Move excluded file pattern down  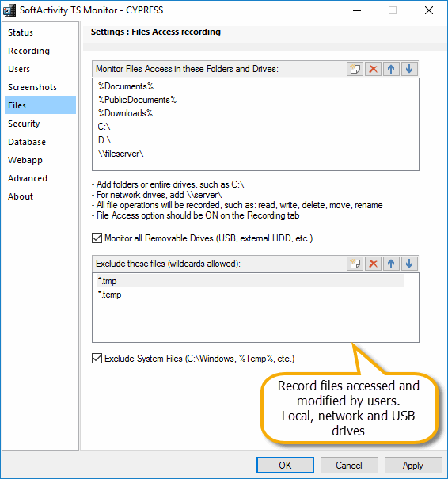click(409, 264)
